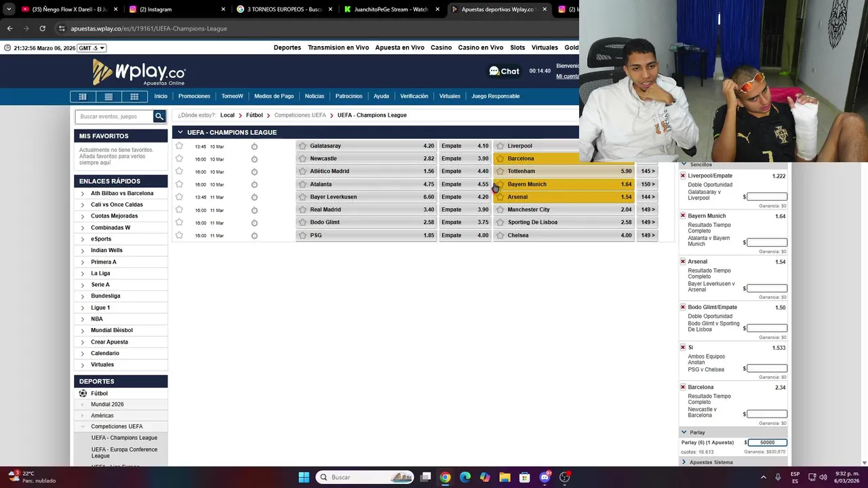Open the Windows Start menu
This screenshot has width=868, height=488.
[x=304, y=477]
